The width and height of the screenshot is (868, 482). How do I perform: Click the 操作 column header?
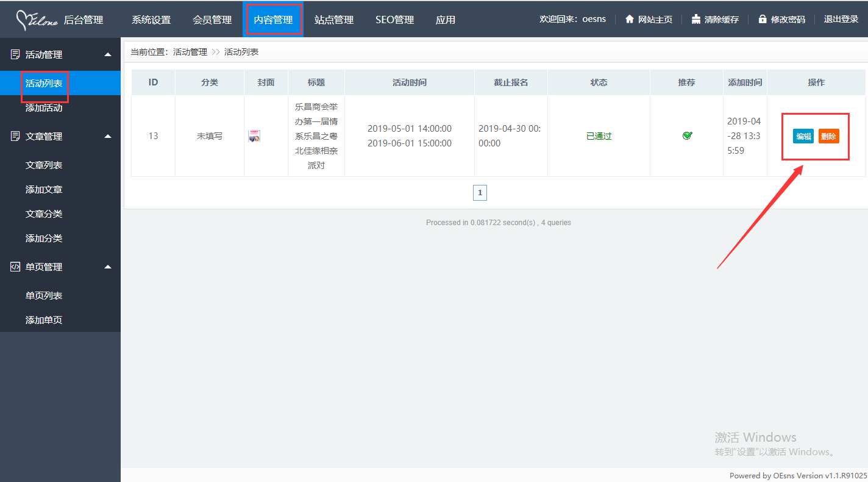click(x=816, y=82)
